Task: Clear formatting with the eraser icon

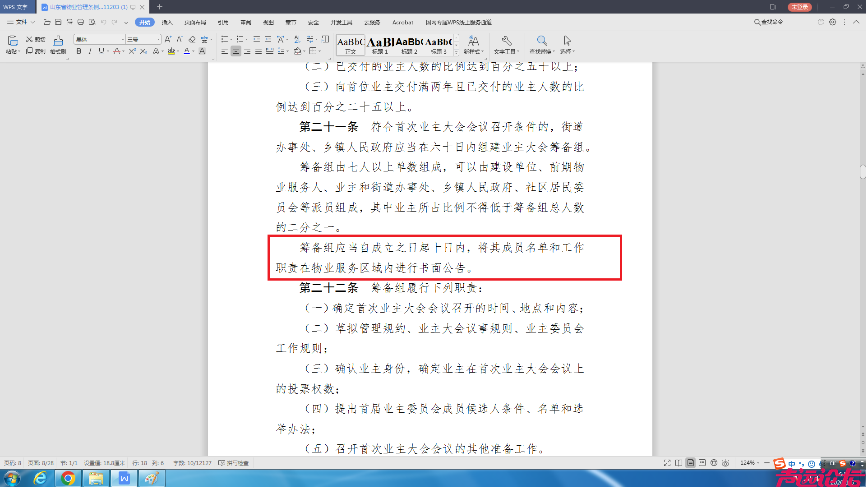Action: pos(192,39)
